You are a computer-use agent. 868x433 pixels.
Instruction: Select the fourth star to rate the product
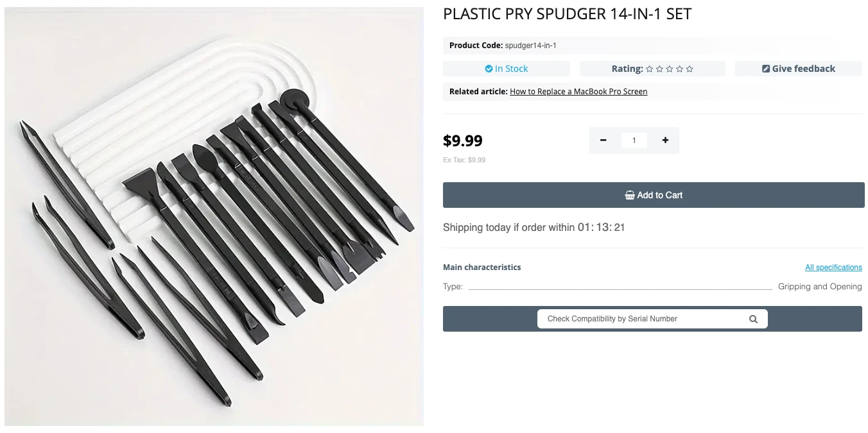(x=679, y=69)
